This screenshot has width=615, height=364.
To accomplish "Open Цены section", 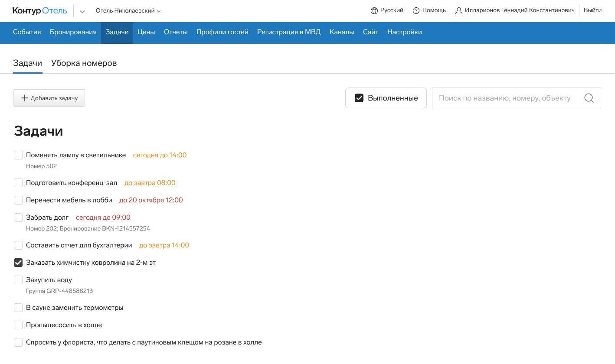I will point(146,32).
